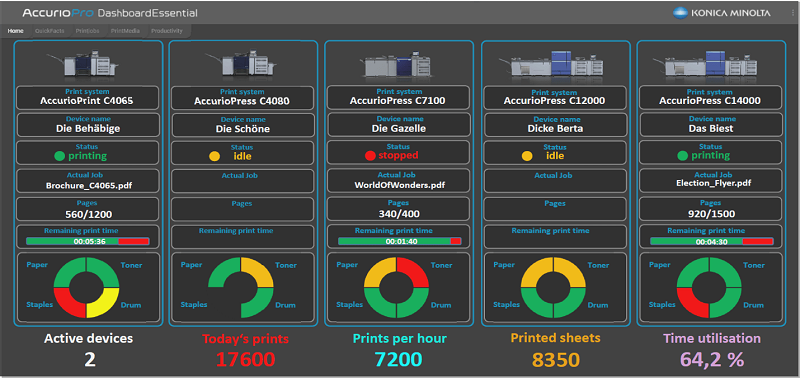This screenshot has width=800, height=378.
Task: Click the empty Pages field of Dicke Berta
Action: pos(555,209)
